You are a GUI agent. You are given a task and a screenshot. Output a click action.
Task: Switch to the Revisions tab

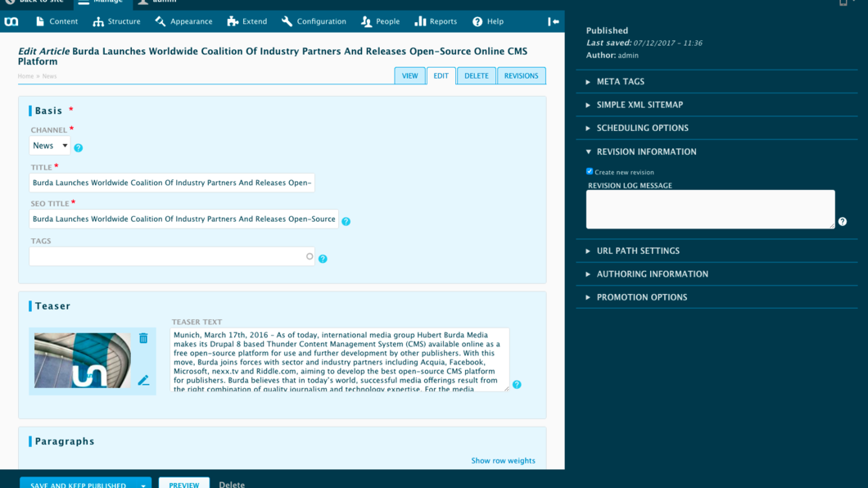pyautogui.click(x=522, y=76)
